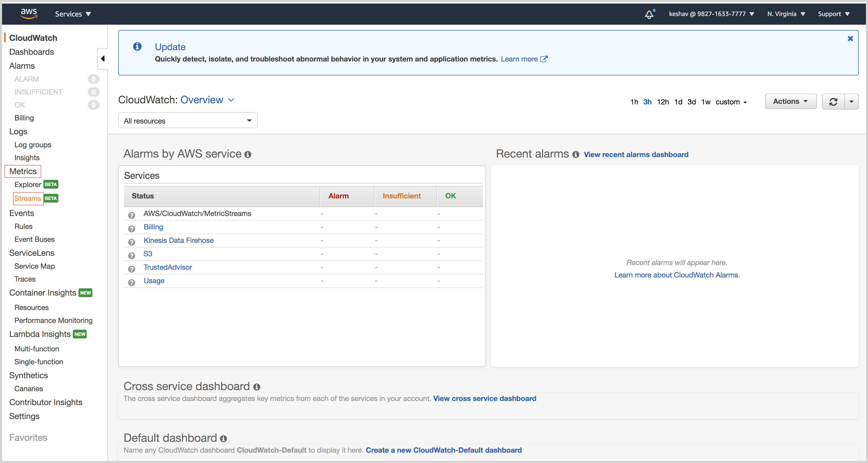Screen dimensions: 868x463
Task: Collapse the sidebar with arrow icon
Action: pos(103,59)
